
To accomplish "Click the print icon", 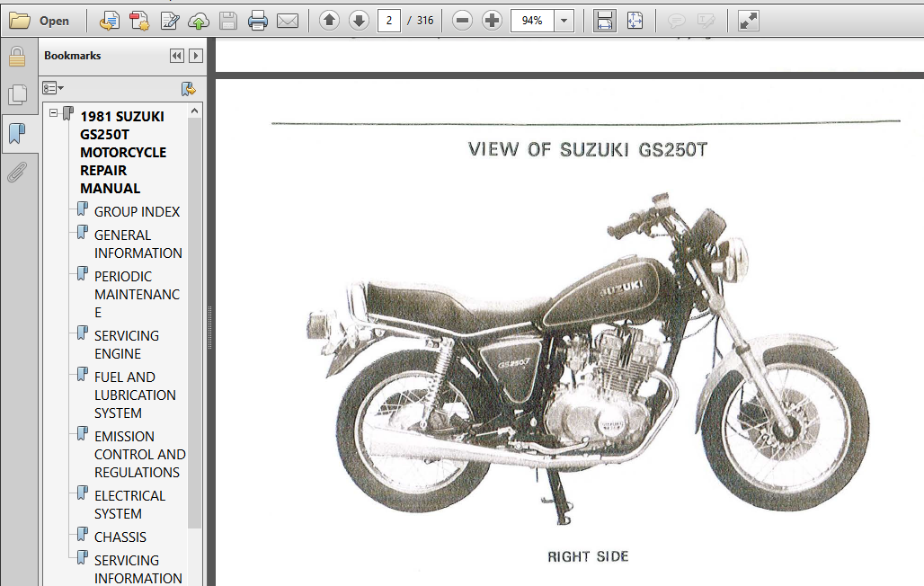I will (x=258, y=22).
